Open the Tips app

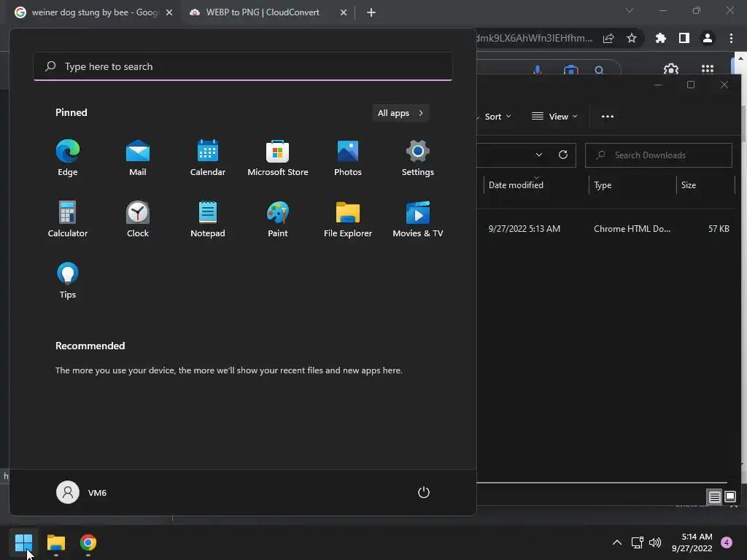pyautogui.click(x=68, y=281)
